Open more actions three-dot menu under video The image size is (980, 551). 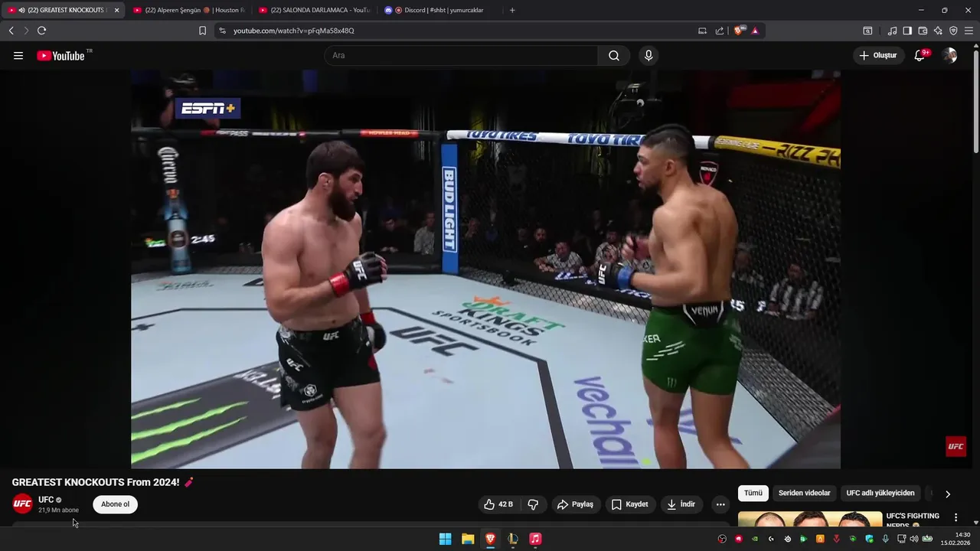pos(720,504)
